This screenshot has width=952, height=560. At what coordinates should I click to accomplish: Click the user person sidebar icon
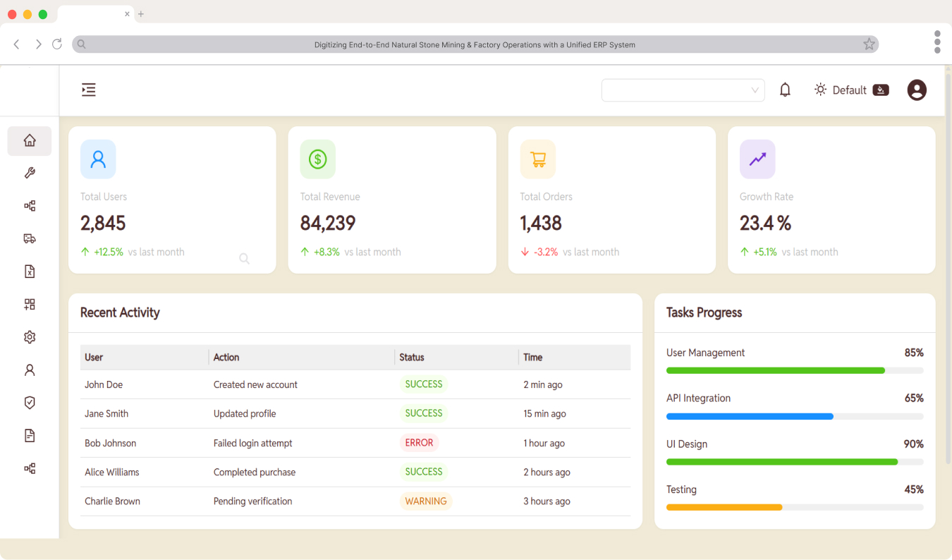click(30, 370)
